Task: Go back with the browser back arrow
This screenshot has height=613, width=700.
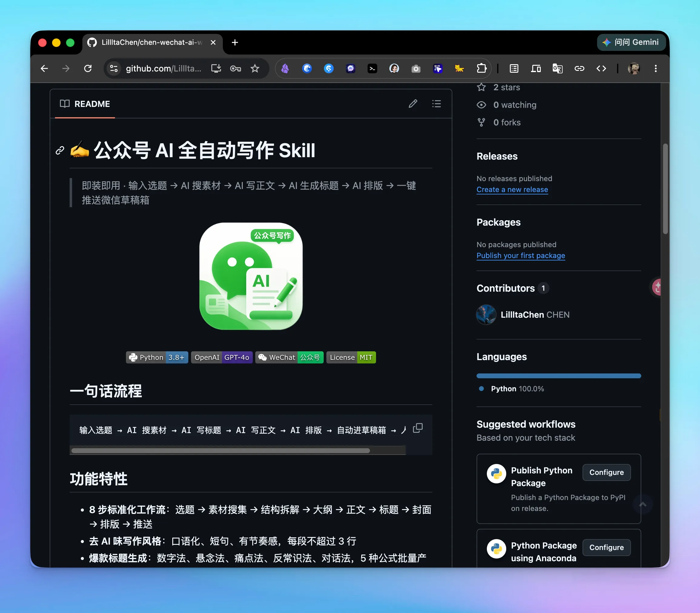Action: 44,68
